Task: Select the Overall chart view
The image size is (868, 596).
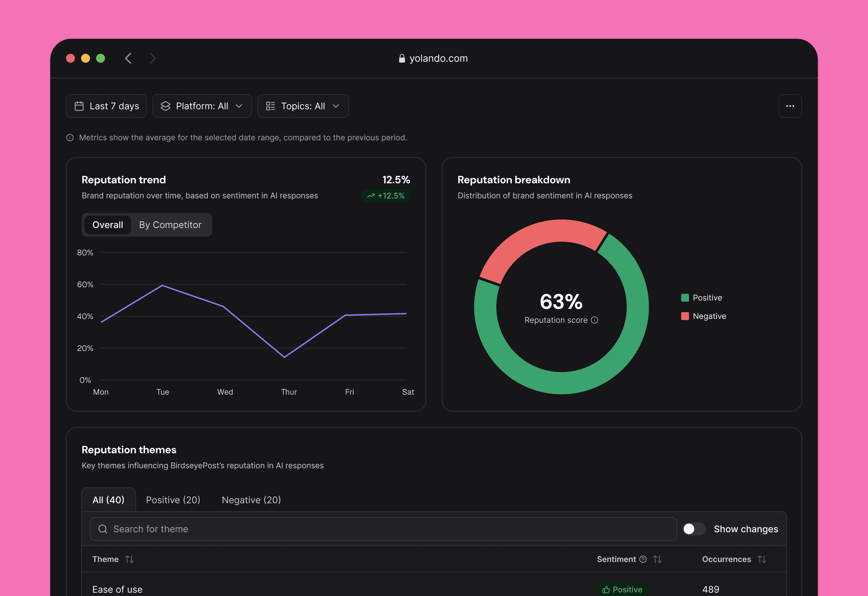Action: click(x=108, y=225)
